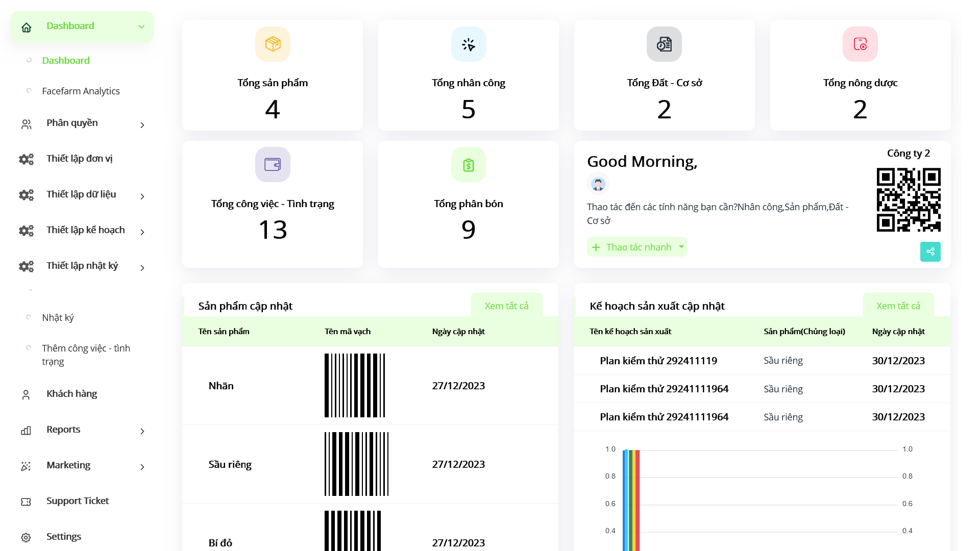
Task: Open Support Ticket in the sidebar
Action: point(77,501)
